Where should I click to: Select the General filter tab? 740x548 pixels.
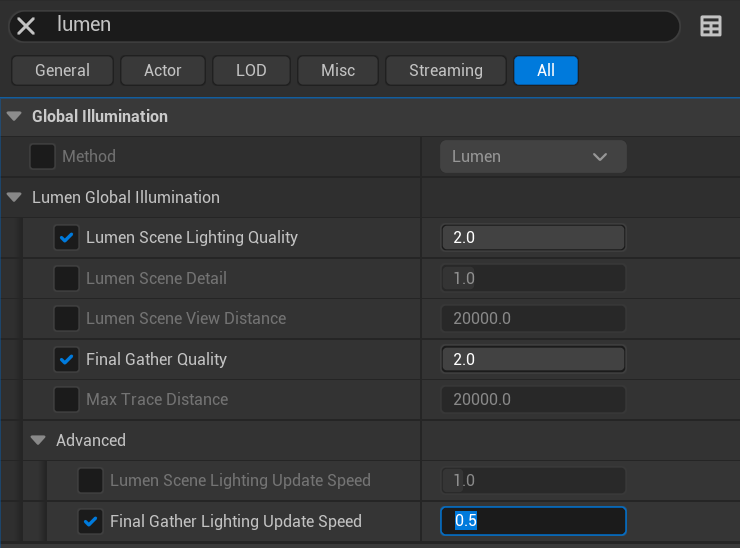tap(62, 70)
